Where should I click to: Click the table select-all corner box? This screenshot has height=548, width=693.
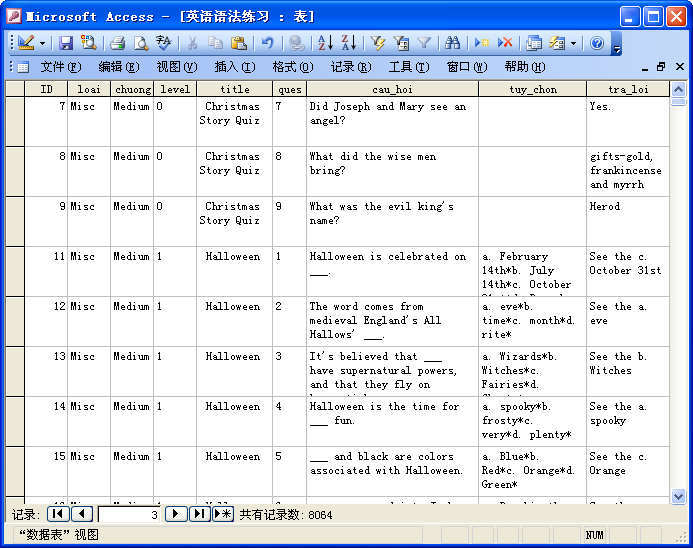tap(15, 89)
